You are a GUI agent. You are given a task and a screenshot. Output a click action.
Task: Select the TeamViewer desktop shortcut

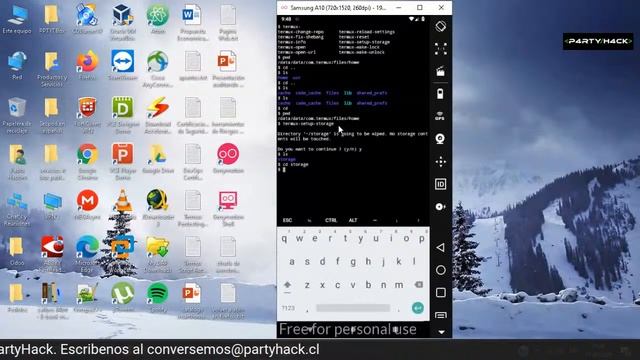coord(122,65)
